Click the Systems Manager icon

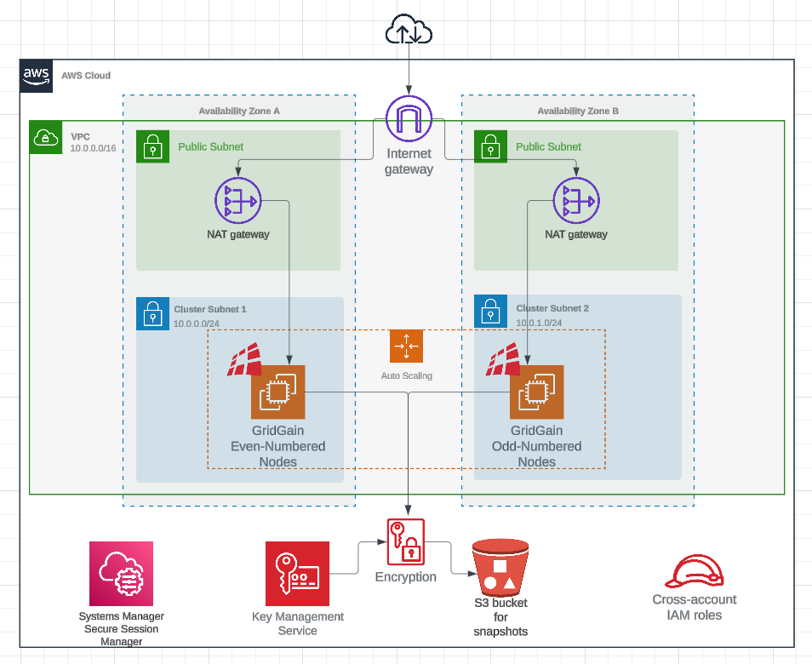[121, 574]
